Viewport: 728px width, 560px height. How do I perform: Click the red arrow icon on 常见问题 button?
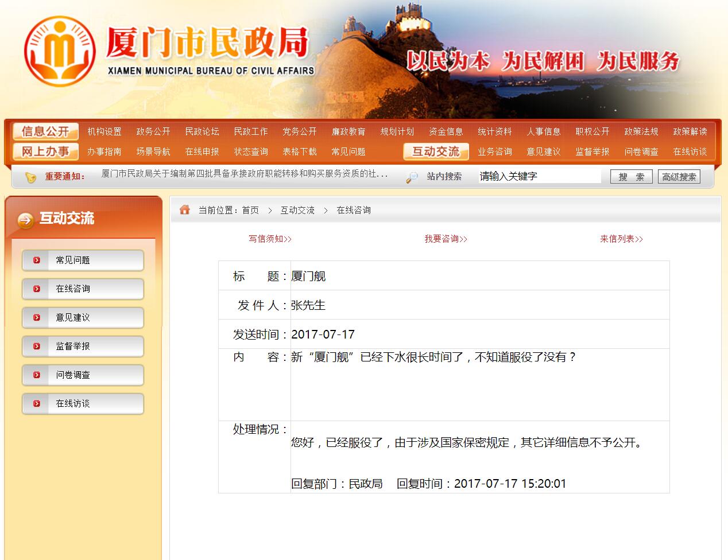tap(37, 260)
